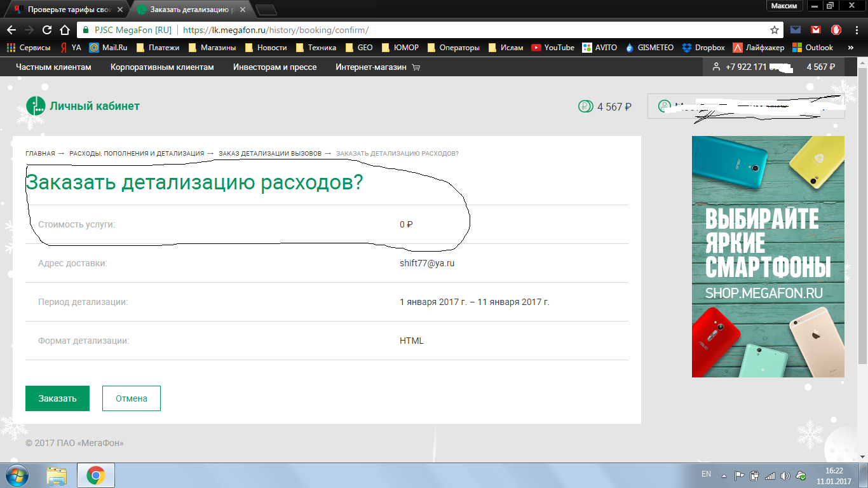Show hidden tray icons arrow
Image resolution: width=868 pixels, height=488 pixels.
[x=724, y=475]
